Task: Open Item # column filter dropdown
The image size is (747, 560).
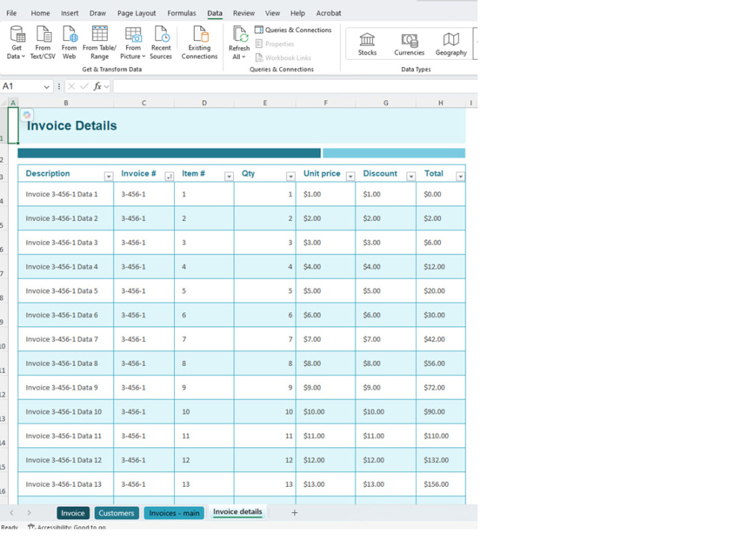Action: click(229, 177)
